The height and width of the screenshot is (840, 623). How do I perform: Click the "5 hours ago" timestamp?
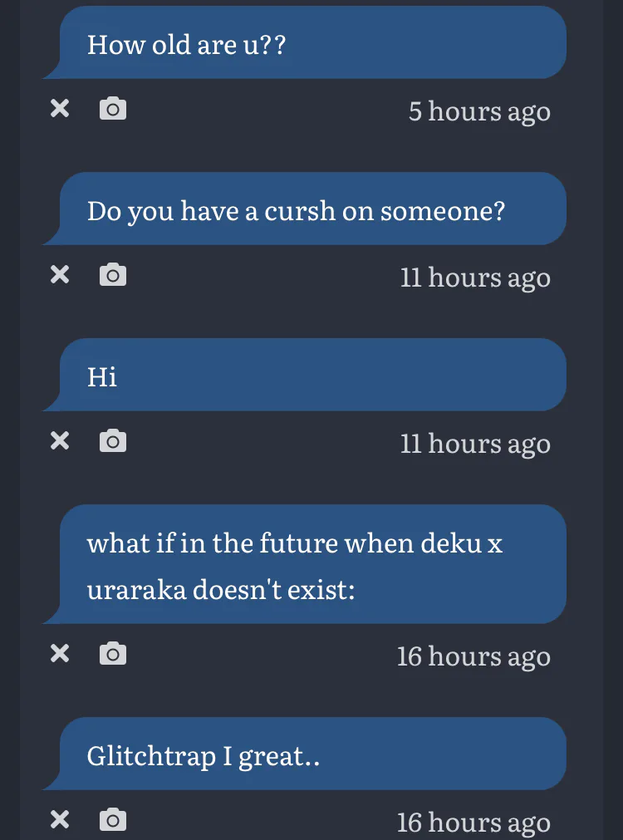click(x=479, y=111)
